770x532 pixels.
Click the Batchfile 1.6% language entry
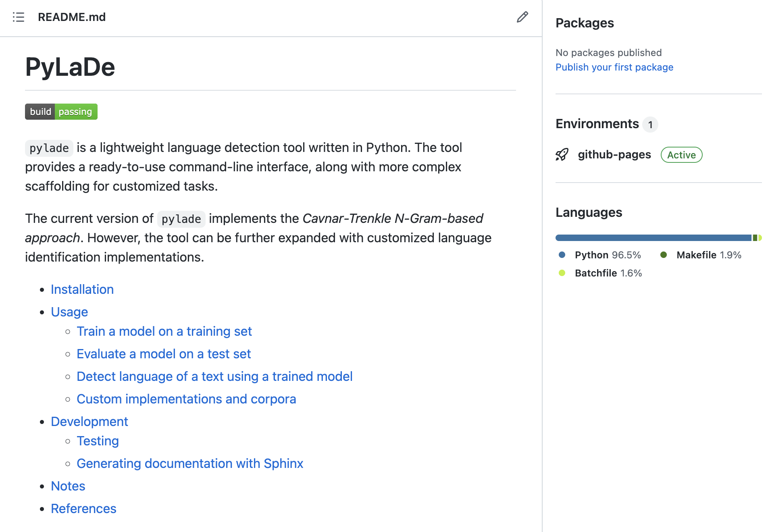608,273
